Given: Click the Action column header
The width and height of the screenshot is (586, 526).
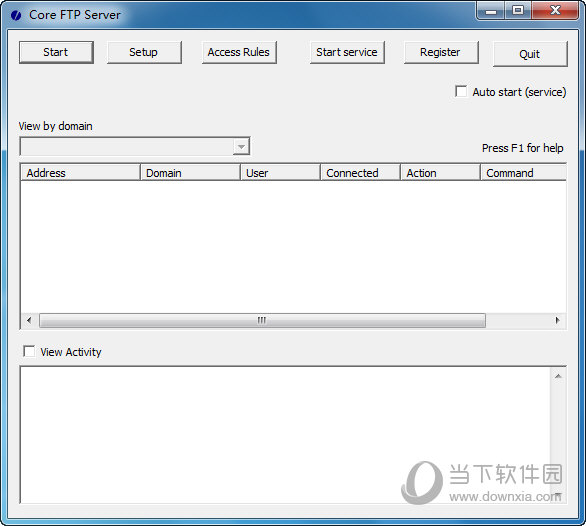Looking at the screenshot, I should [x=440, y=173].
